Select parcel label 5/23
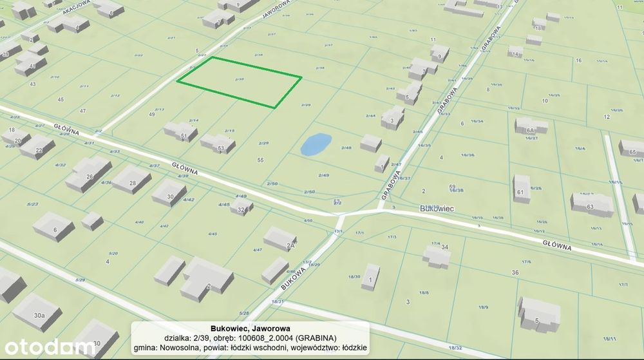The width and height of the screenshot is (644, 360). [x=32, y=204]
